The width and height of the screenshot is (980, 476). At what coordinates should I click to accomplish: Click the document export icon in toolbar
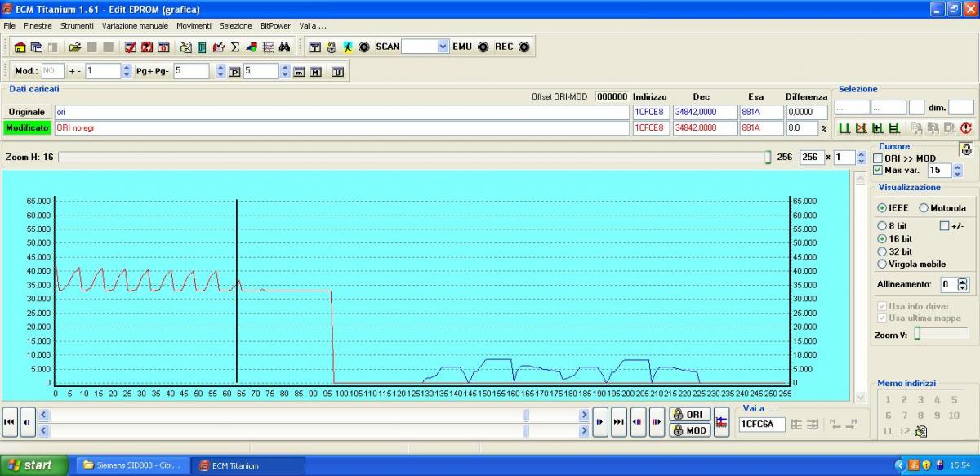[x=185, y=47]
